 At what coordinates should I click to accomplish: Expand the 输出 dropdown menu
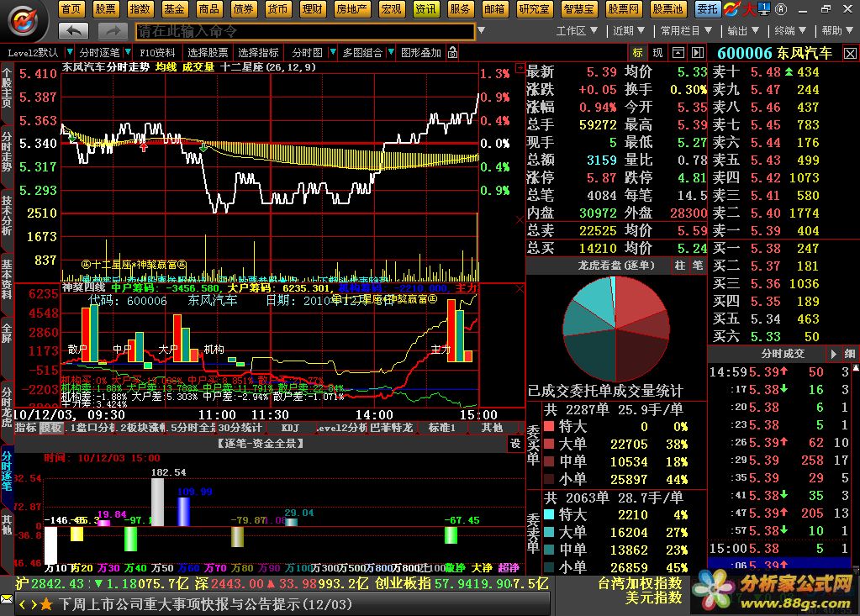point(743,31)
